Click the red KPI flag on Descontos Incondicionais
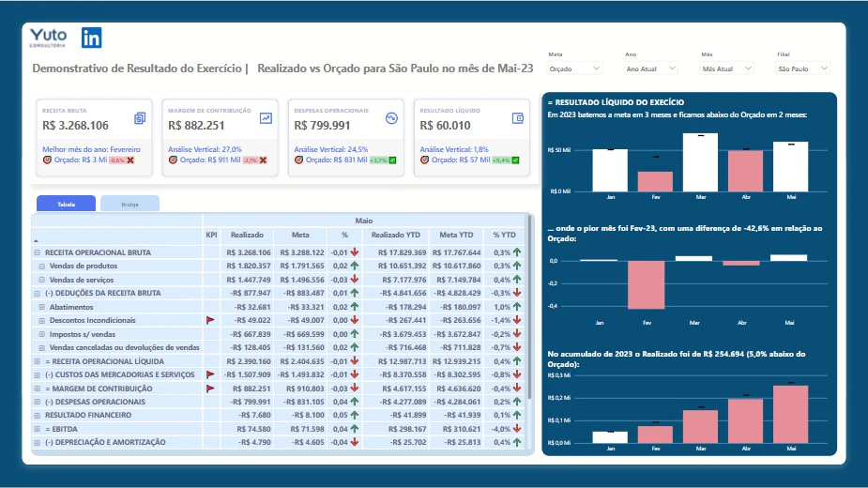The width and height of the screenshot is (868, 488). [x=210, y=320]
